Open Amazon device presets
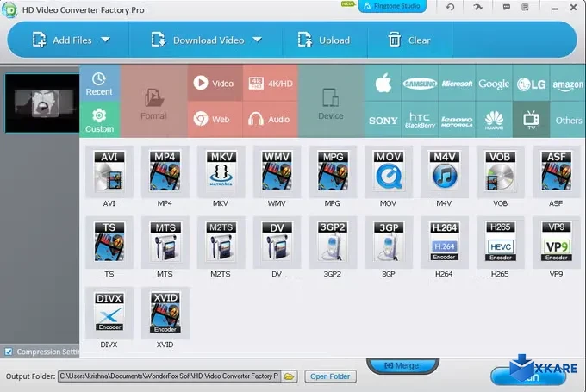This screenshot has height=392, width=586. [568, 83]
